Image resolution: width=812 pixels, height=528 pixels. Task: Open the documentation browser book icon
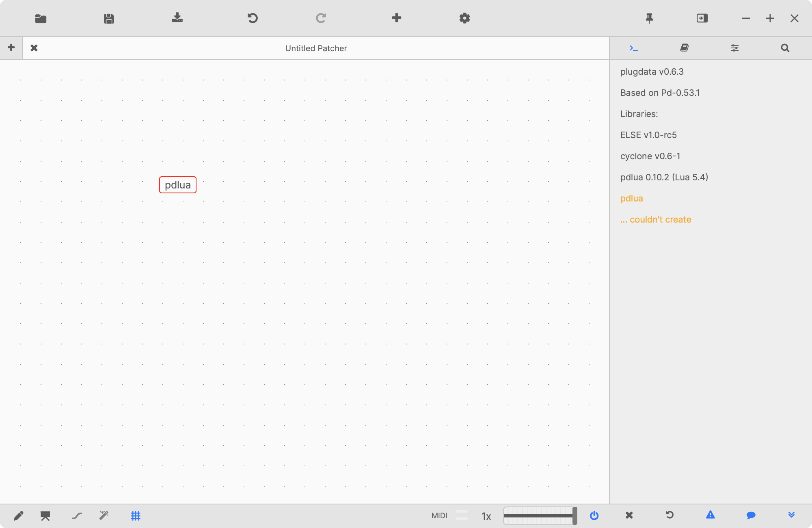(x=685, y=48)
